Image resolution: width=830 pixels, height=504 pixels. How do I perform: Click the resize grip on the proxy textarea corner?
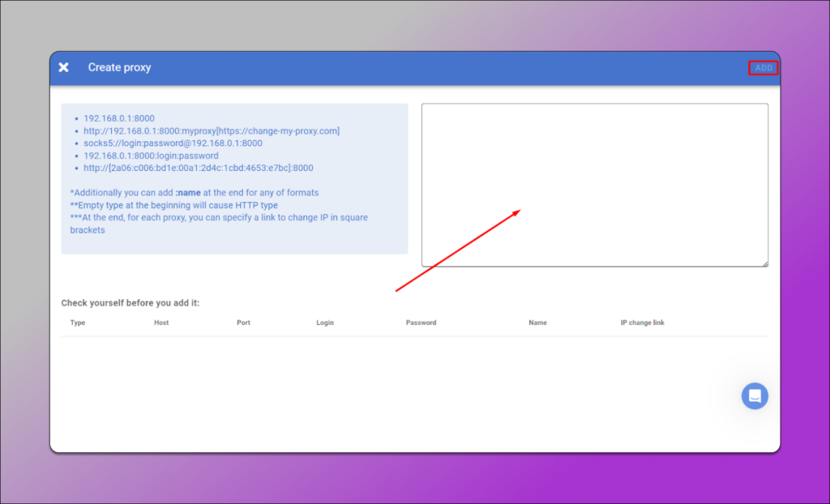[764, 263]
